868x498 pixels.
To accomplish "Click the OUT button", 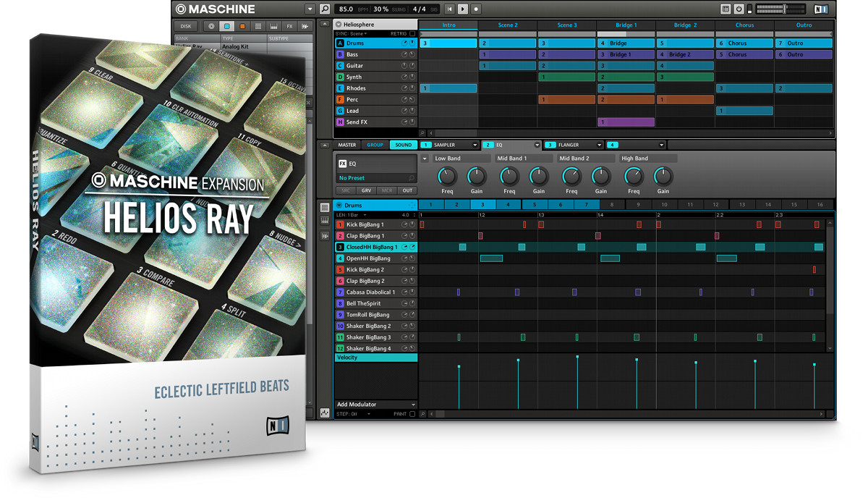I will coord(407,190).
